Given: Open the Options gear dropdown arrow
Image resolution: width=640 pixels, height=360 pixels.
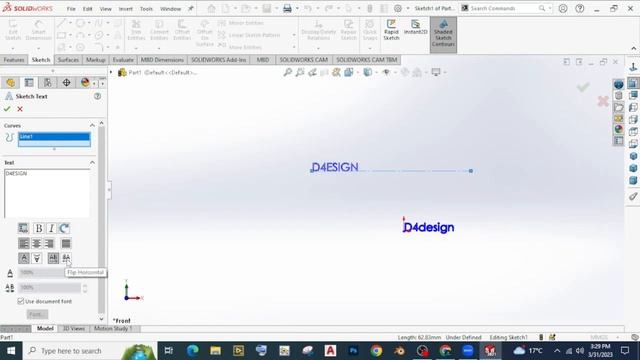Looking at the screenshot, I should [407, 8].
